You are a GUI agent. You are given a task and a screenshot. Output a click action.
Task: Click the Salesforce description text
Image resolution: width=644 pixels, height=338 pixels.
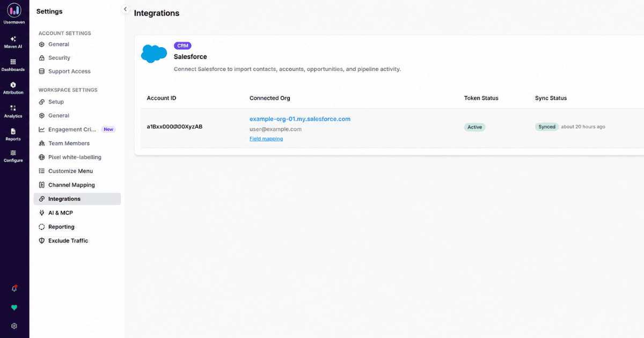[x=288, y=69]
